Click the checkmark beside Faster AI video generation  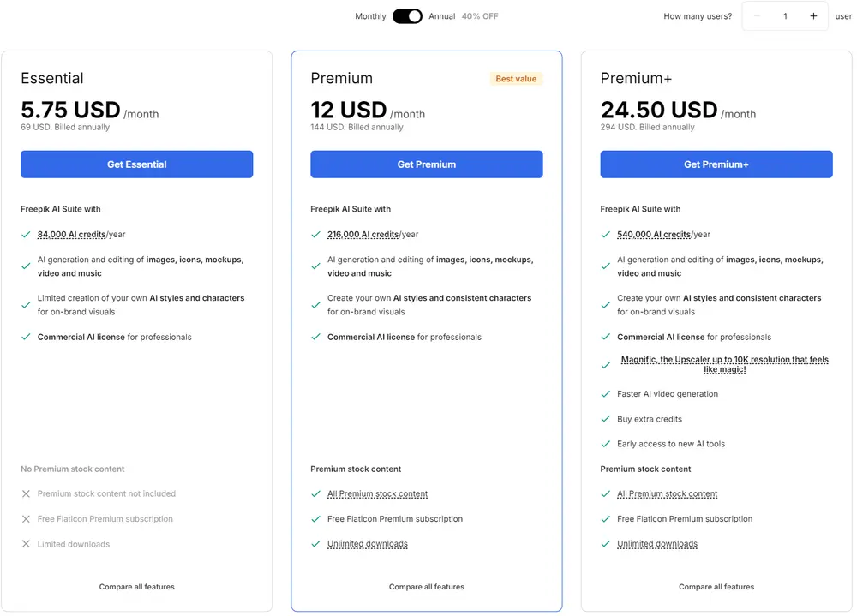pos(606,394)
